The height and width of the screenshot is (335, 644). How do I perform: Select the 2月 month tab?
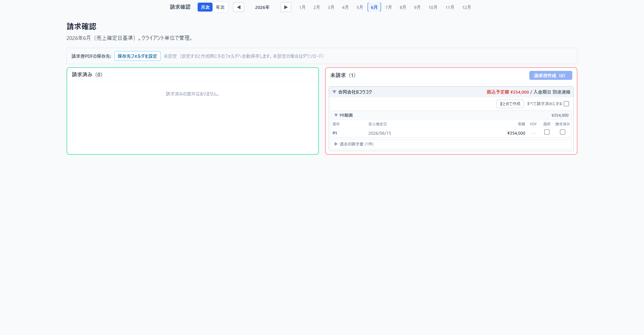(316, 7)
